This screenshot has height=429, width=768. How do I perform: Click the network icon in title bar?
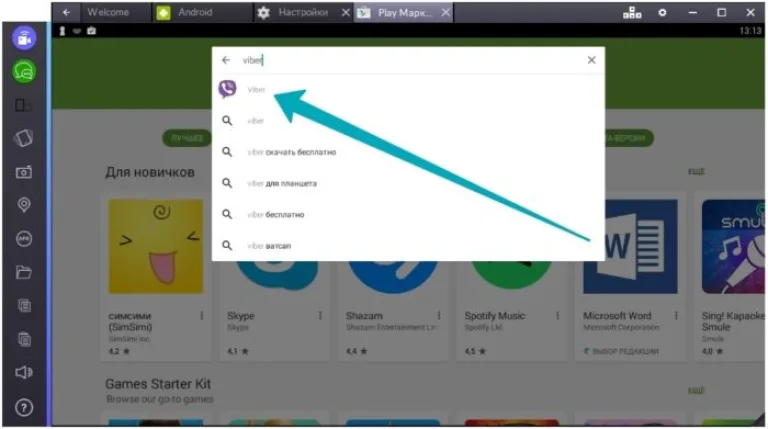click(x=632, y=13)
